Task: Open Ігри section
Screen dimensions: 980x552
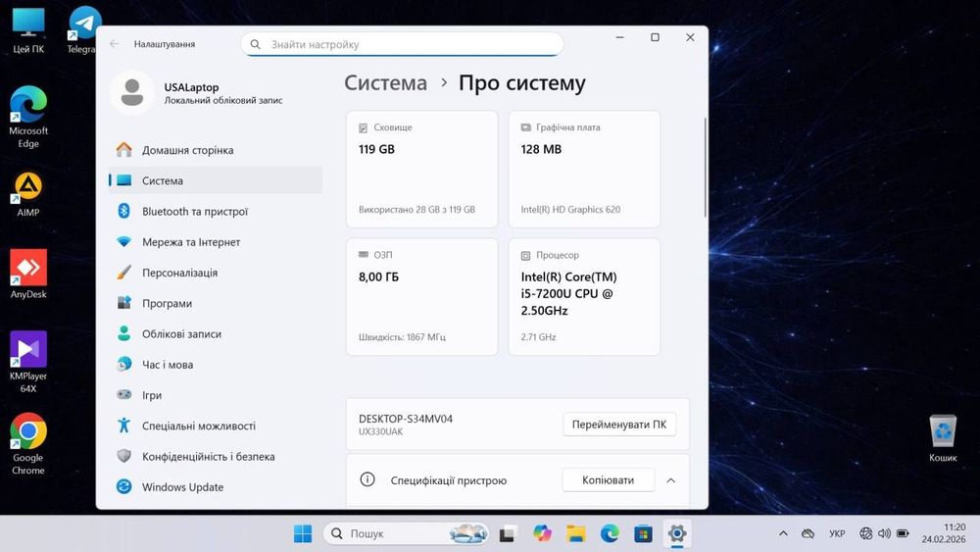Action: coord(216,395)
